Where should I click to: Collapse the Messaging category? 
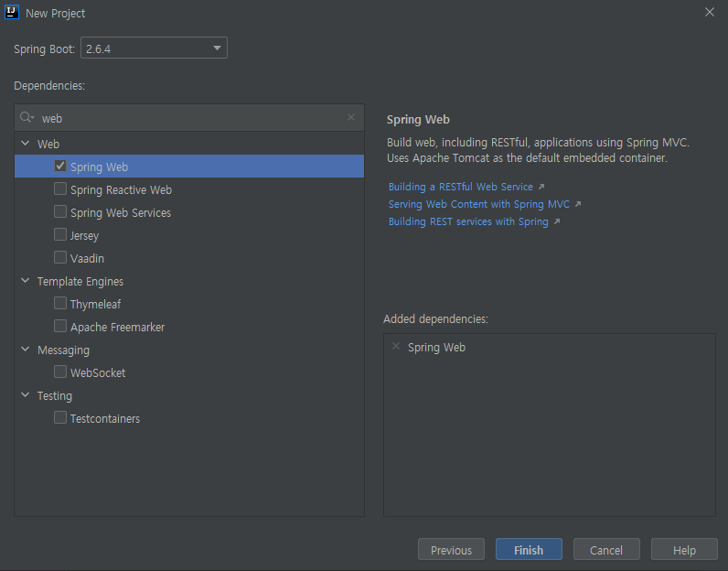tap(26, 350)
